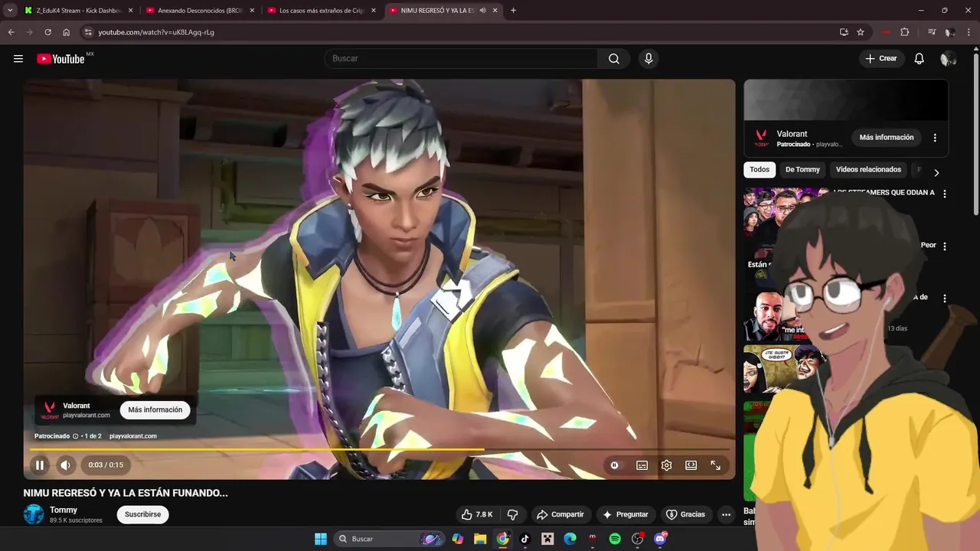
Task: Seek on the yellow ad progress bar
Action: pos(379,449)
